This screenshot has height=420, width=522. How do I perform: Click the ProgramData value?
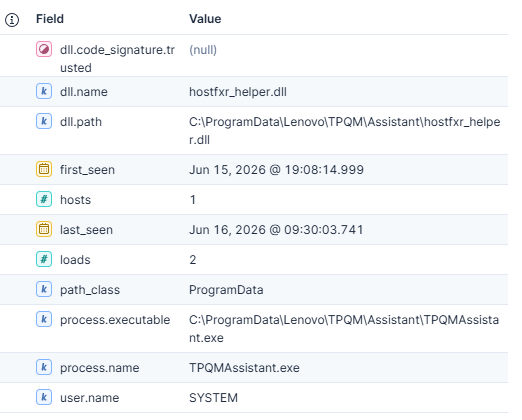coord(226,290)
